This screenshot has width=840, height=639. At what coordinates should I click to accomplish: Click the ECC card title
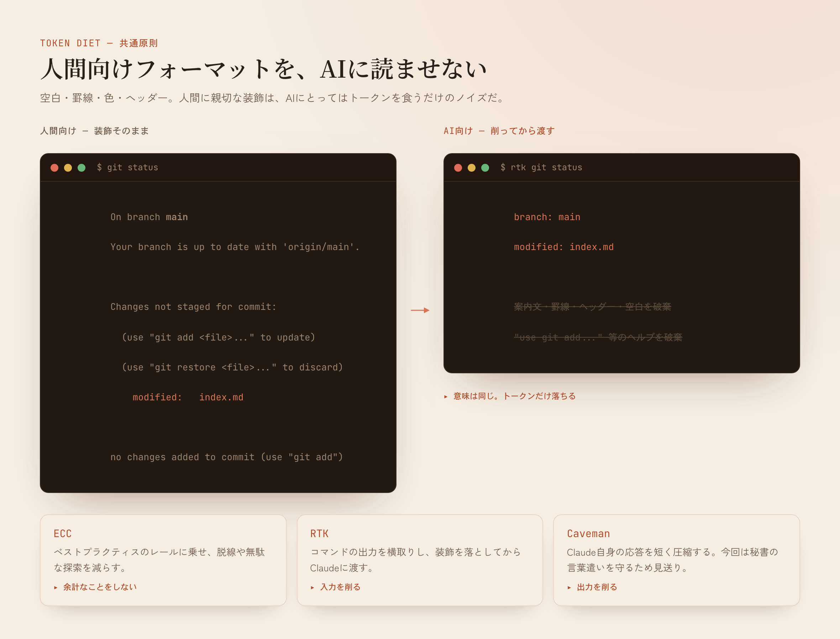coord(63,534)
